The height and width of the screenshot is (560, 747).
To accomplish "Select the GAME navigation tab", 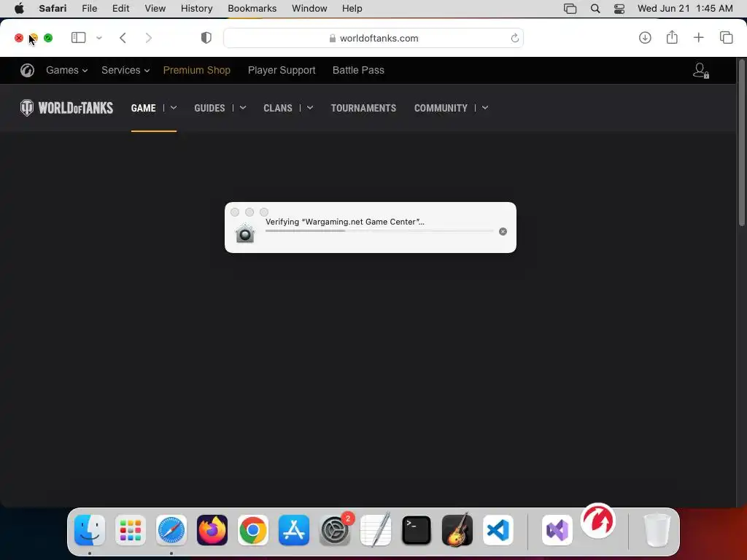I will [x=144, y=108].
